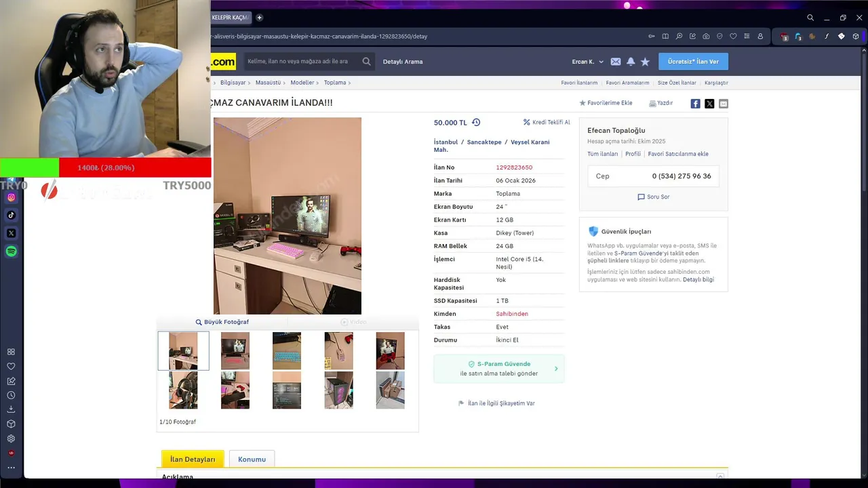Image resolution: width=868 pixels, height=488 pixels.
Task: Click the Ücretsiz İlan Ver button
Action: (x=693, y=62)
